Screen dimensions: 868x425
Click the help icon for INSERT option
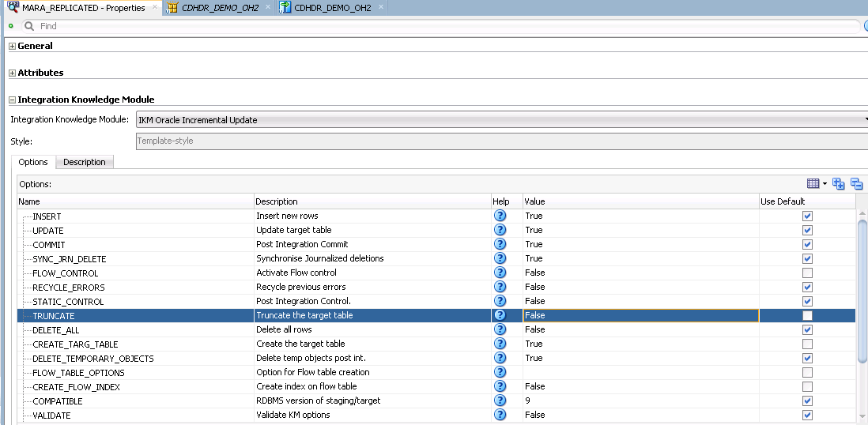500,216
